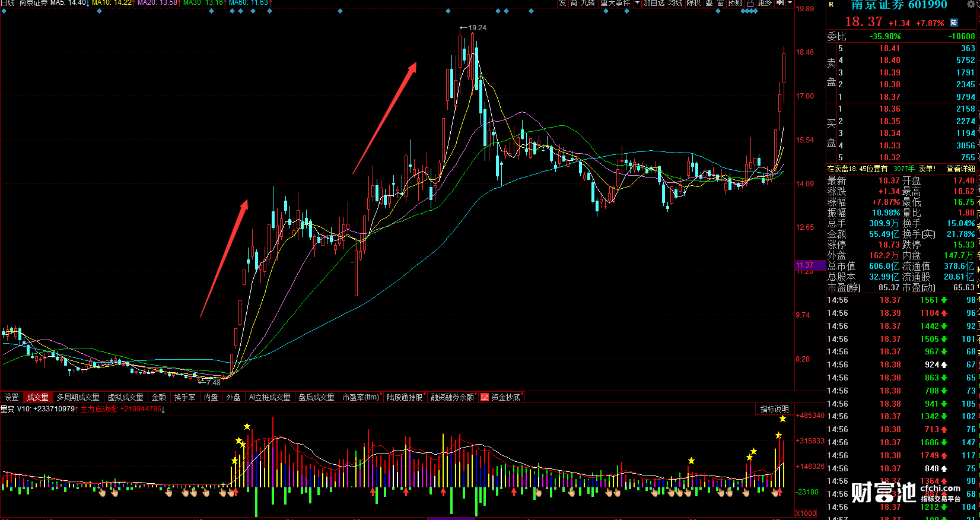Switch to 虚拟成交量 tab
The width and height of the screenshot is (980, 520).
(x=126, y=397)
